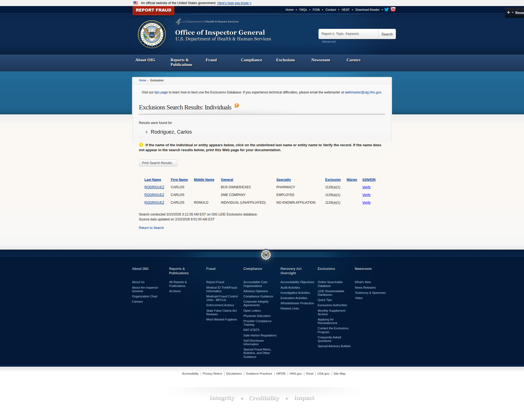524x420 pixels.
Task: Click the orange help question mark icon
Action: click(x=237, y=106)
